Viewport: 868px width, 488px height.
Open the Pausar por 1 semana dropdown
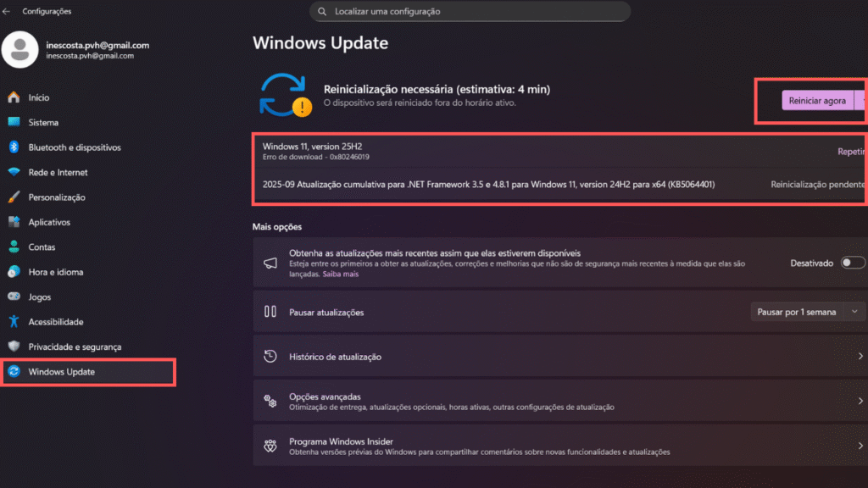pyautogui.click(x=808, y=312)
